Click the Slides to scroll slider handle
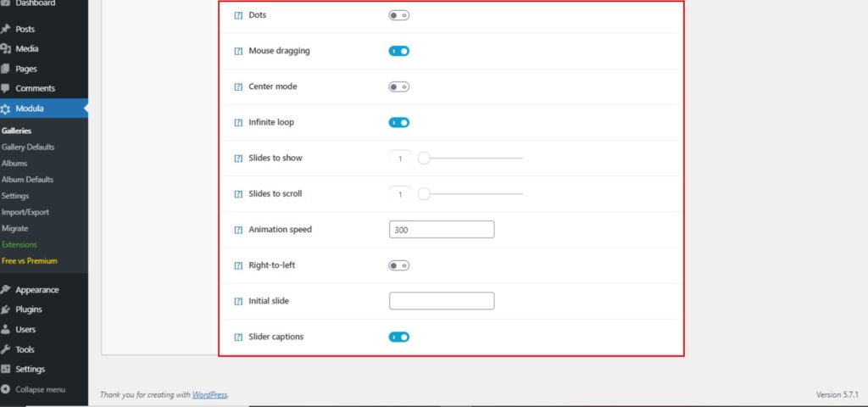This screenshot has height=407, width=868. coord(424,194)
